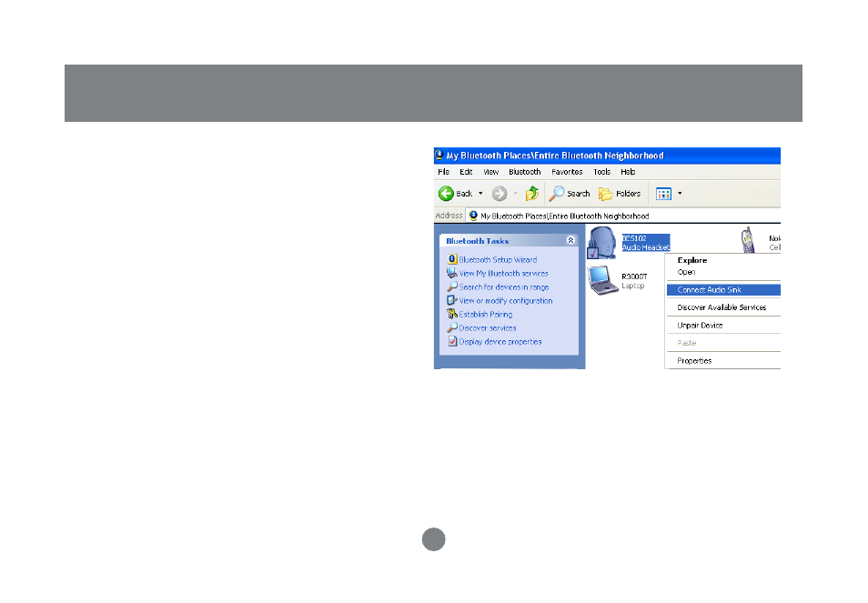Select the Audio Headset device icon
The height and width of the screenshot is (603, 868).
[x=601, y=242]
